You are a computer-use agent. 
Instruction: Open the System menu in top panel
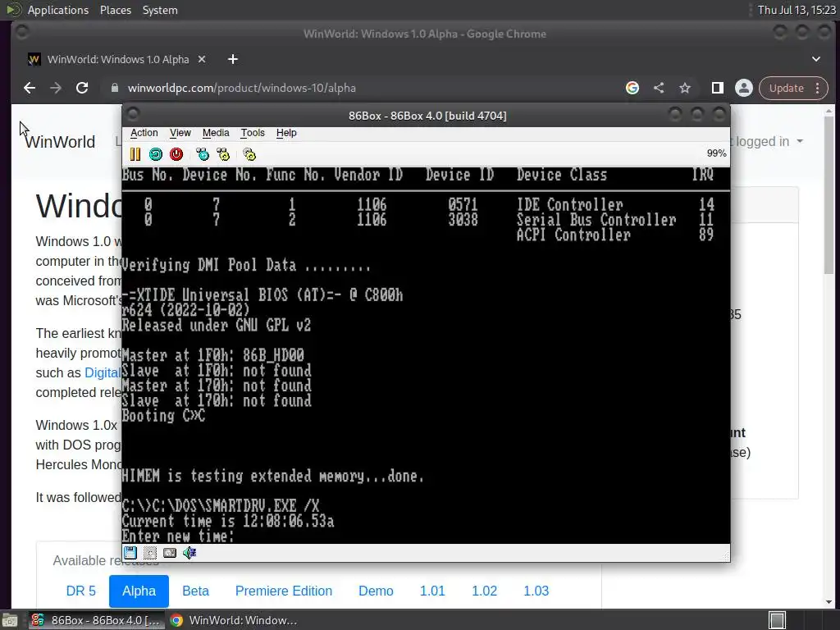coord(160,10)
